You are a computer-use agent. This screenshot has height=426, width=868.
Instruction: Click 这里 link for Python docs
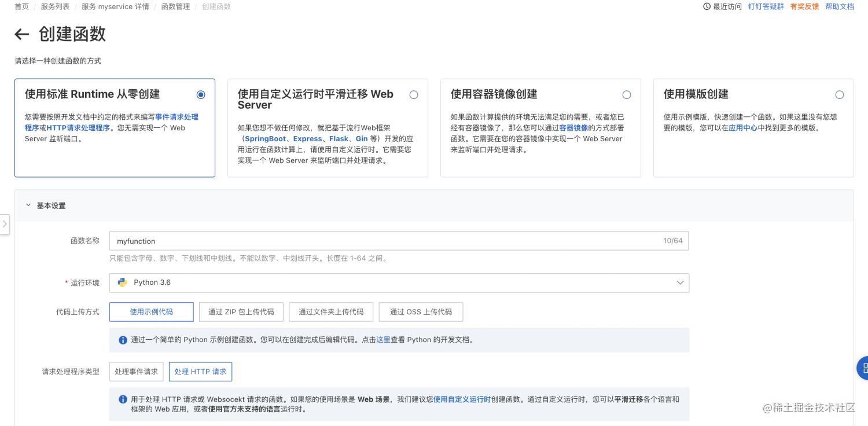pos(384,340)
